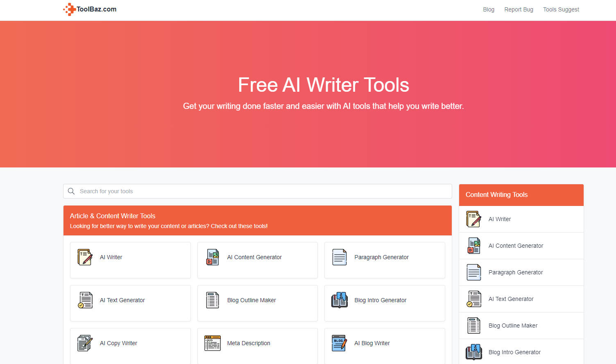Image resolution: width=616 pixels, height=364 pixels.
Task: Click the AI Writer icon in main grid
Action: coord(85,257)
